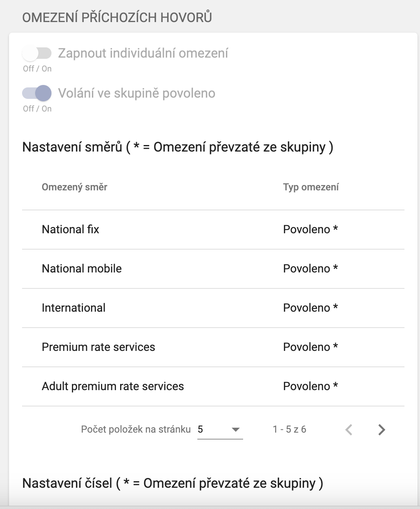The width and height of the screenshot is (420, 509).
Task: Toggle the group calling allowed switch
Action: [x=37, y=93]
